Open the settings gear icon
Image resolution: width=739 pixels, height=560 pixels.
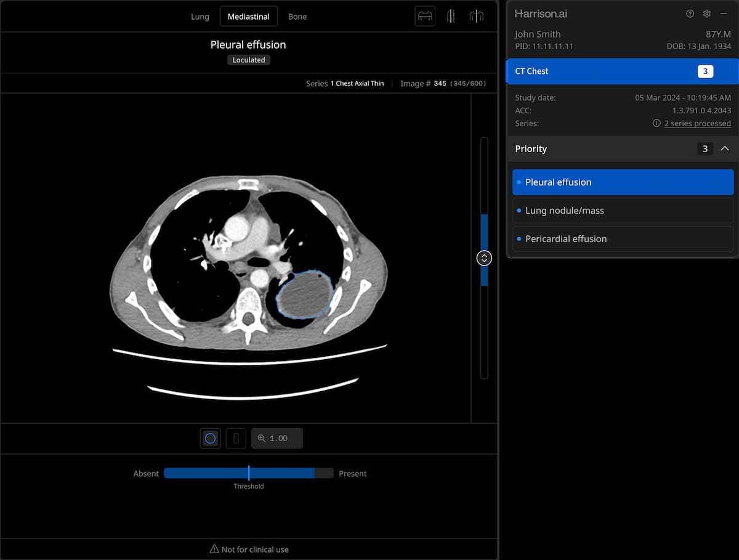tap(707, 14)
